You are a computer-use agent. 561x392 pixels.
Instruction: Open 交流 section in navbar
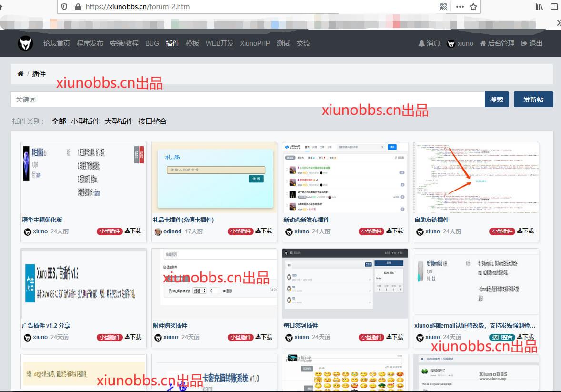click(303, 43)
